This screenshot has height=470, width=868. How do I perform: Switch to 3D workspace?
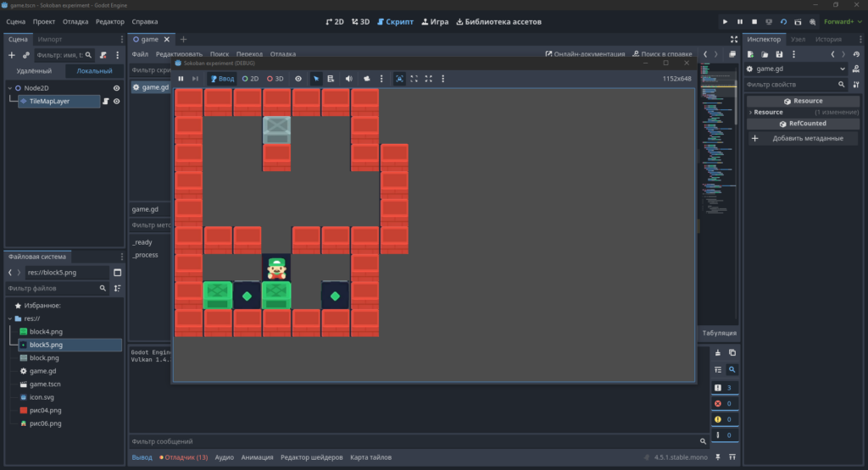pos(360,21)
